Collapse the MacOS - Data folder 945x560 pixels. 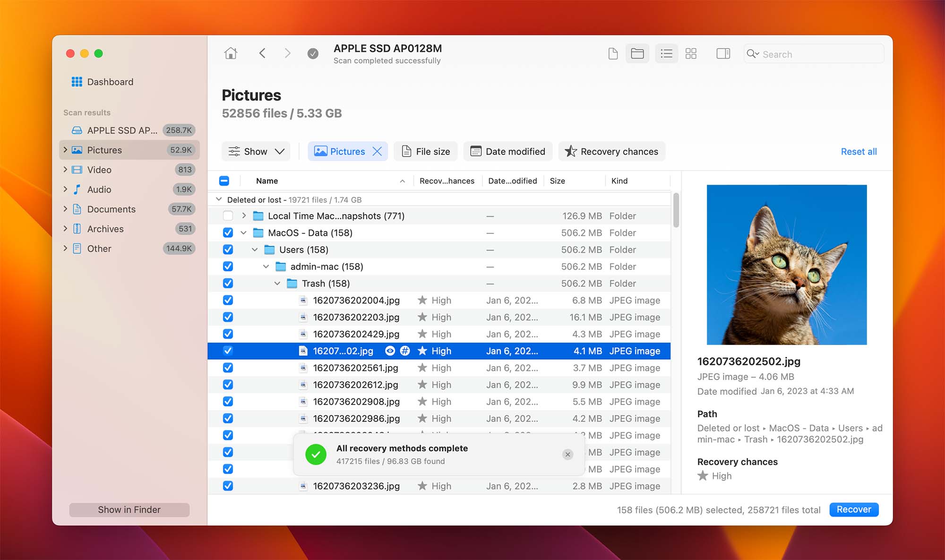tap(243, 233)
